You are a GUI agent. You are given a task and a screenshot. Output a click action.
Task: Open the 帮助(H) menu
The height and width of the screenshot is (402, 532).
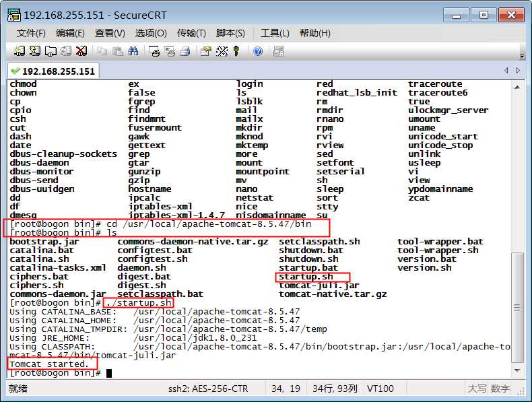tap(315, 33)
